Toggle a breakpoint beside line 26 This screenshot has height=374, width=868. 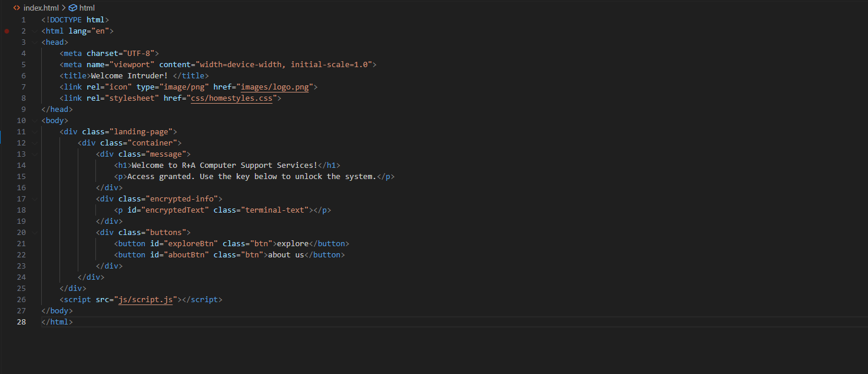pos(6,299)
